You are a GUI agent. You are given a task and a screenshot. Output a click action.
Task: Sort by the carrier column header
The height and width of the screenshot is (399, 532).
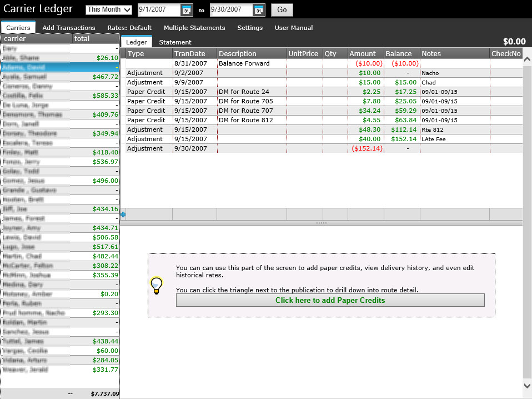click(37, 39)
